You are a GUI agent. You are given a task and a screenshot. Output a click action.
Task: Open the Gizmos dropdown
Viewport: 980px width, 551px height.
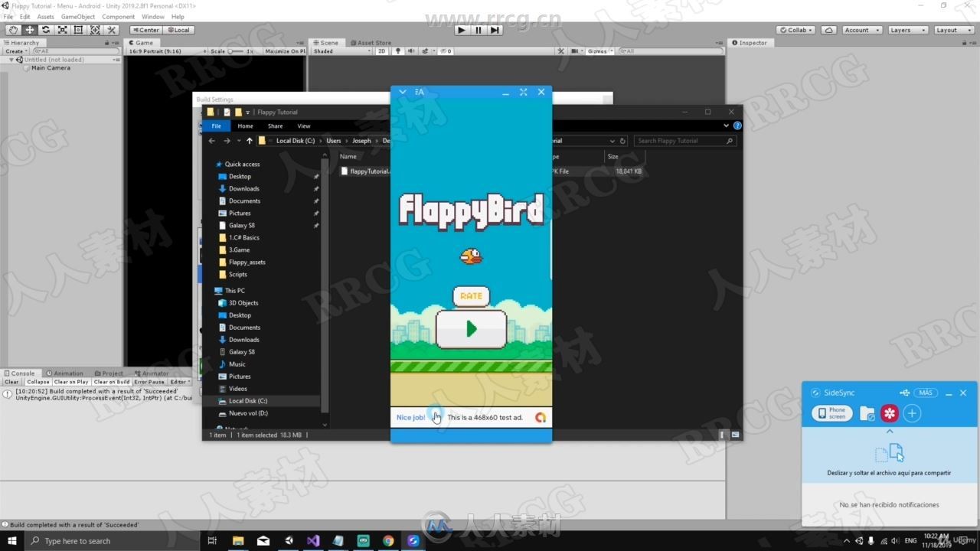(x=599, y=51)
